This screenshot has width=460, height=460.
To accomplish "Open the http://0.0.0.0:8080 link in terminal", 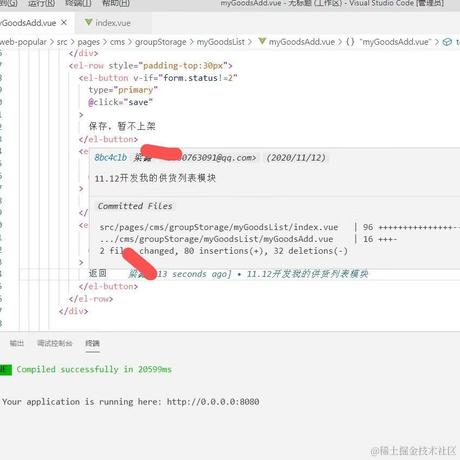I will tap(213, 402).
